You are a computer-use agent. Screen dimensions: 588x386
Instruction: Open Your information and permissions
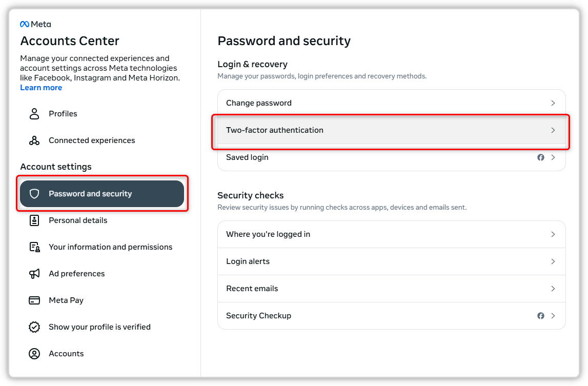pos(110,247)
